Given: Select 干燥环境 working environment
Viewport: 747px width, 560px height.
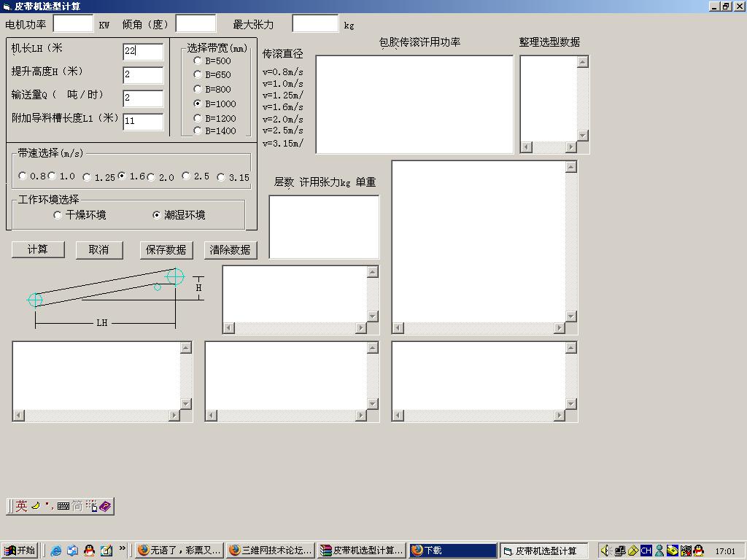Looking at the screenshot, I should [x=58, y=215].
